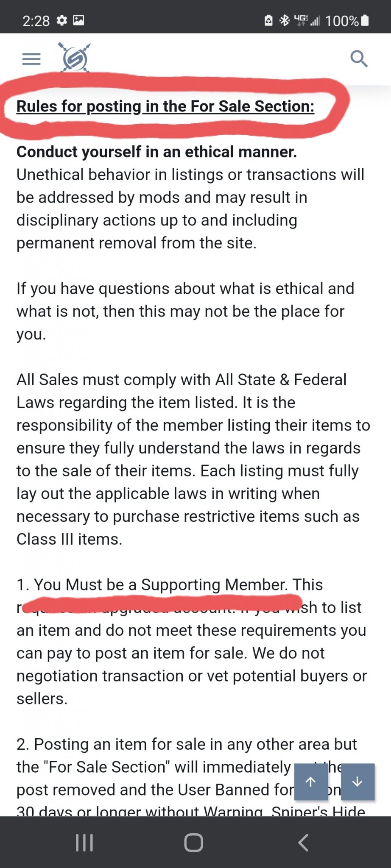The height and width of the screenshot is (868, 391).
Task: Tap the settings gear in status bar
Action: 62,20
